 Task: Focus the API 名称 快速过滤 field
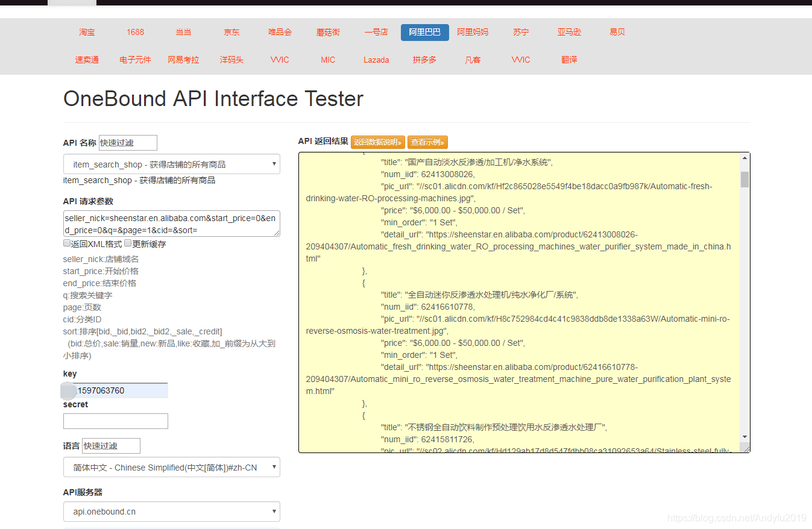tap(128, 143)
